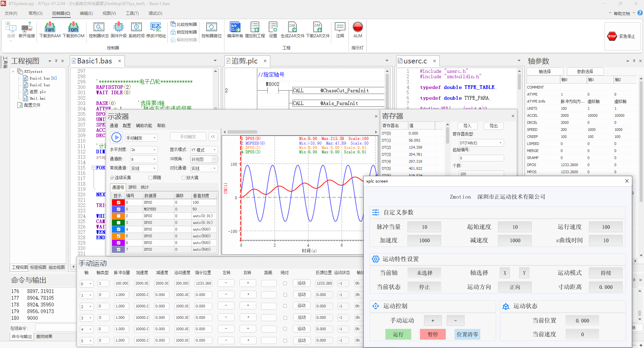The image size is (644, 348).
Task: Open the 水平刻度 2s dropdown
Action: pos(144,150)
